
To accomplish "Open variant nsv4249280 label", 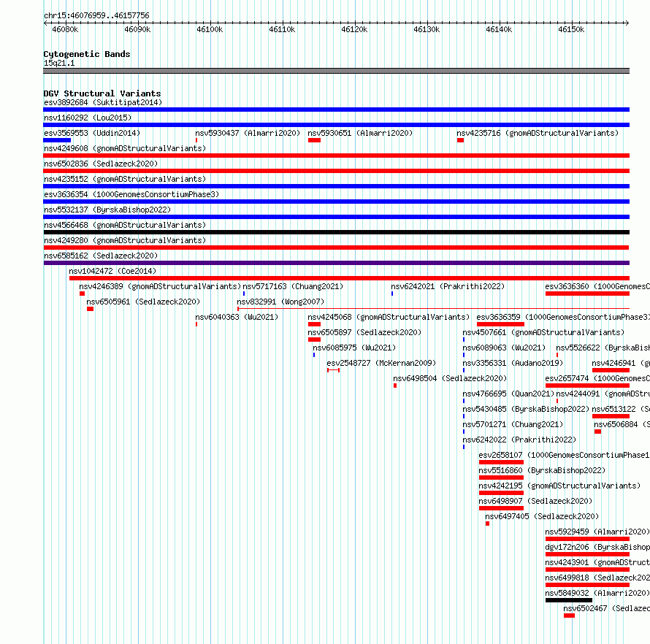I will click(x=125, y=240).
